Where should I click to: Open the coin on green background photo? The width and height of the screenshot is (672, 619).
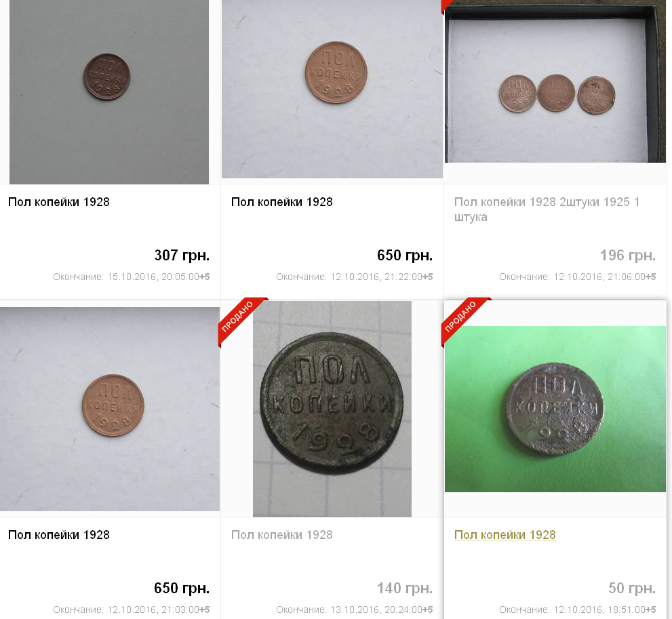click(x=555, y=409)
